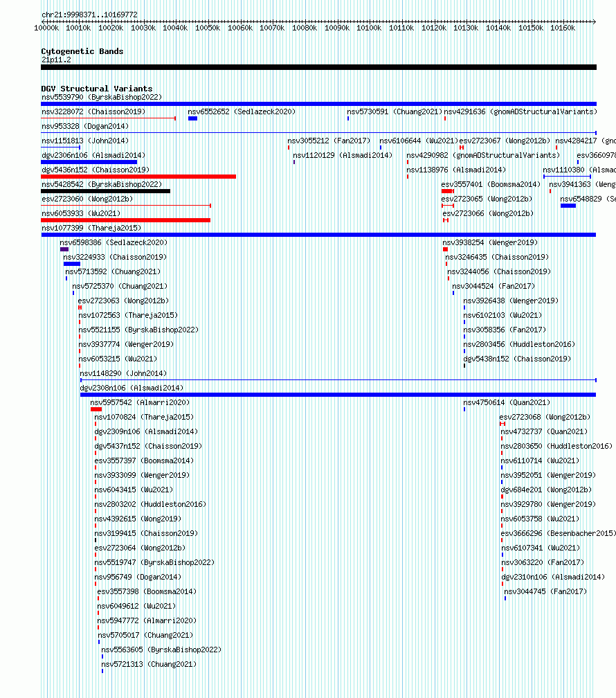This screenshot has height=698, width=616.
Task: Click dgv684e201 (Wong2012b) label
Action: click(546, 490)
